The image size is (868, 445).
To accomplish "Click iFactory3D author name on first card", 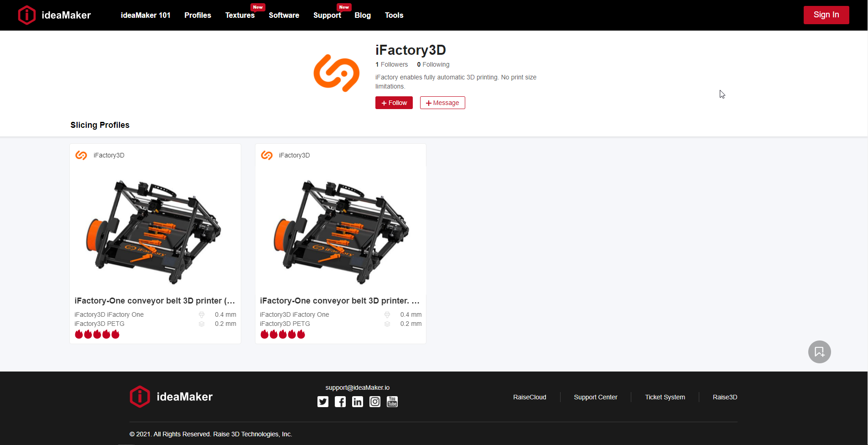I will coord(109,155).
